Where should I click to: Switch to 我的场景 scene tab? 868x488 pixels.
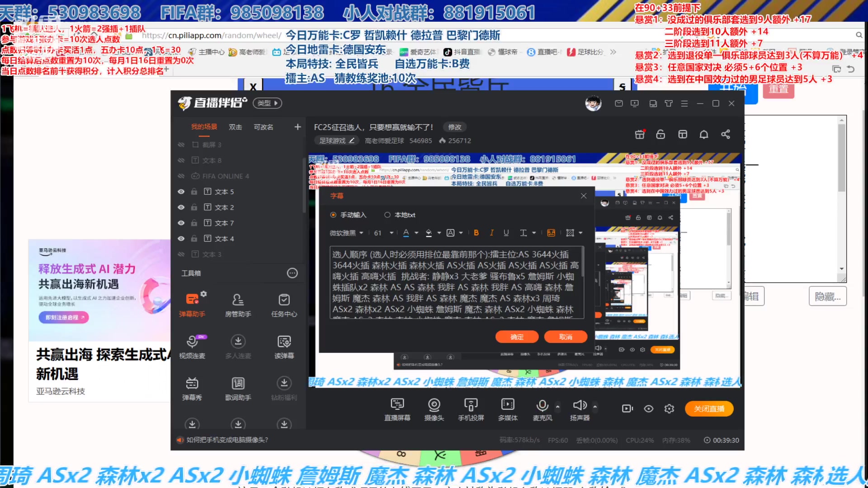[204, 127]
